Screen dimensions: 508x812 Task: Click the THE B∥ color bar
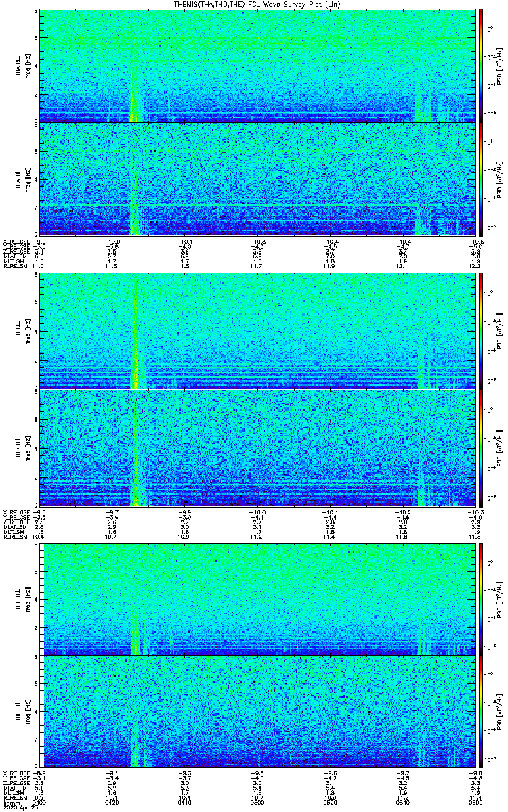click(482, 712)
